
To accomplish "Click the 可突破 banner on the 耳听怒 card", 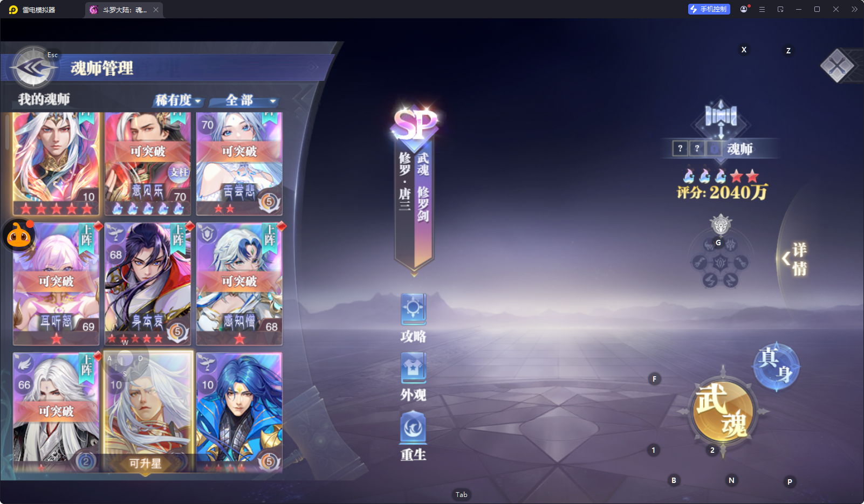I will (x=56, y=281).
